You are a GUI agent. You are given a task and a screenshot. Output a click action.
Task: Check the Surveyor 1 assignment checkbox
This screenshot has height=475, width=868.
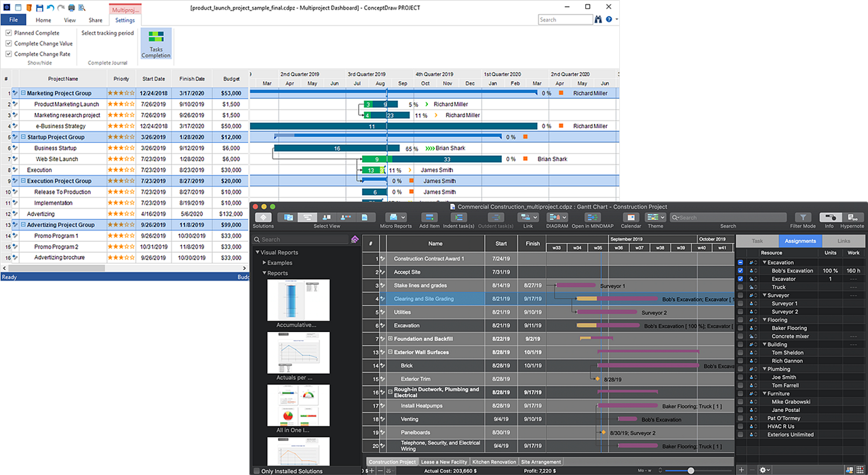coord(741,304)
